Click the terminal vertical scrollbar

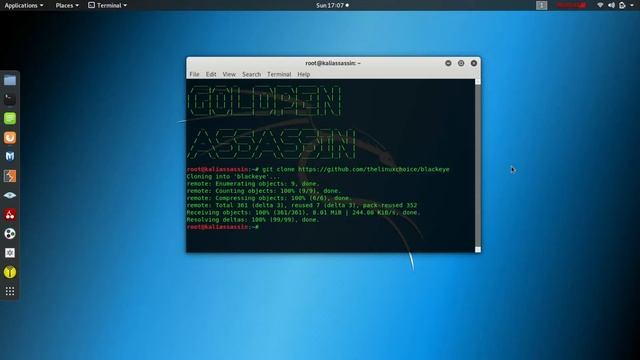point(478,165)
